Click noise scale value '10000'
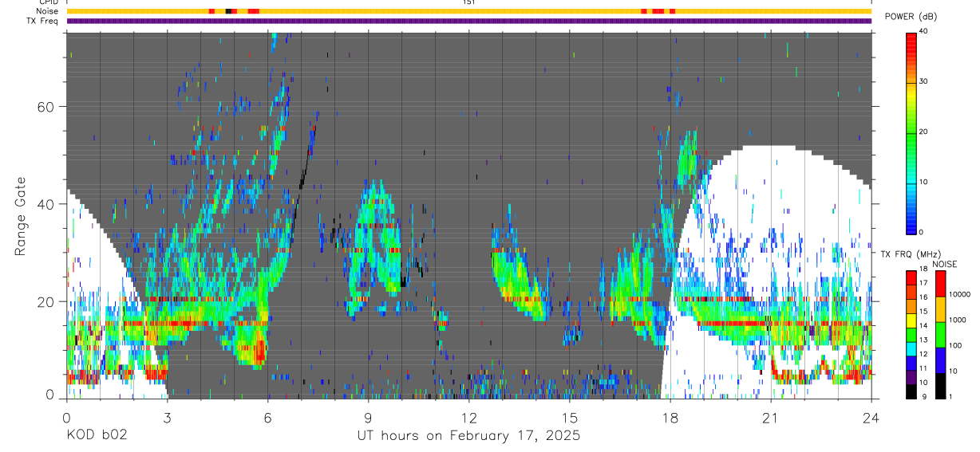 [x=960, y=295]
